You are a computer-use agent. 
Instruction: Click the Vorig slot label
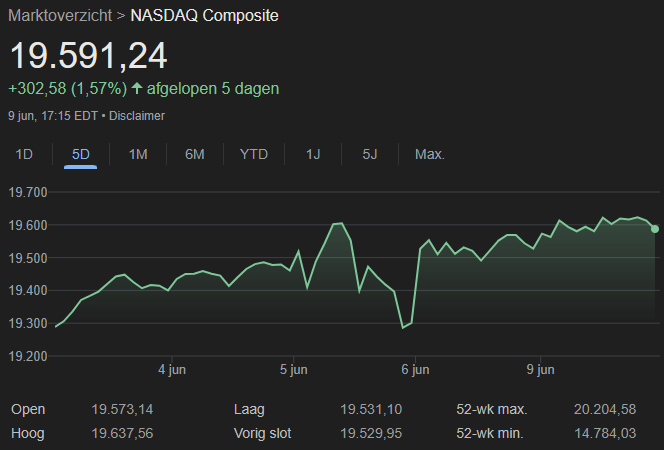point(263,433)
